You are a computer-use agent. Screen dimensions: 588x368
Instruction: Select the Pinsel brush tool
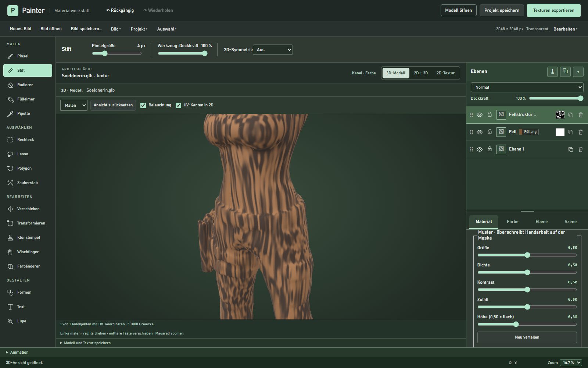(28, 56)
